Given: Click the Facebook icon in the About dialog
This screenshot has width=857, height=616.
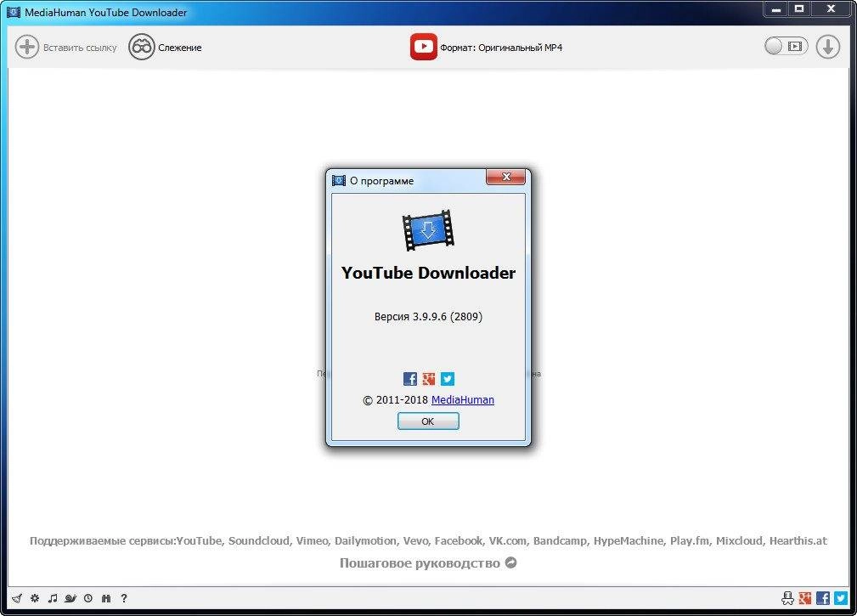Looking at the screenshot, I should (410, 379).
